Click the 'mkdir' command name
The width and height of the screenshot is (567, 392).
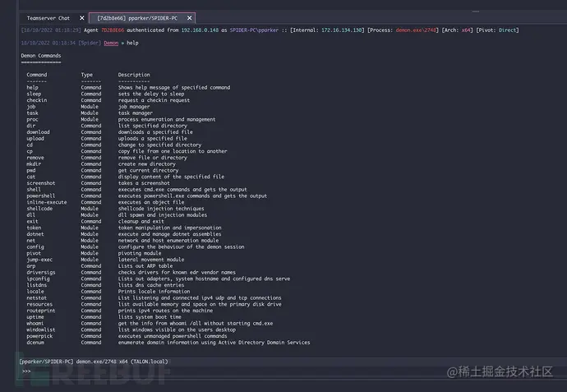[34, 164]
